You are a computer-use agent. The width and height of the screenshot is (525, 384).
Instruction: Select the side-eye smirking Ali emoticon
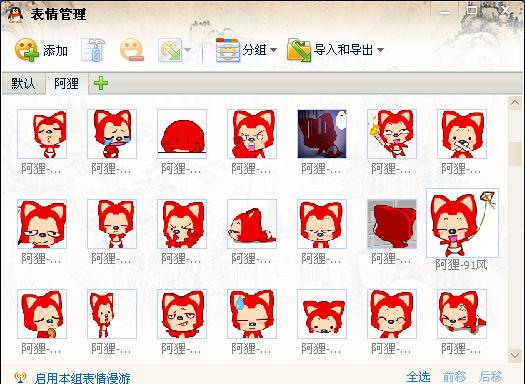click(42, 224)
